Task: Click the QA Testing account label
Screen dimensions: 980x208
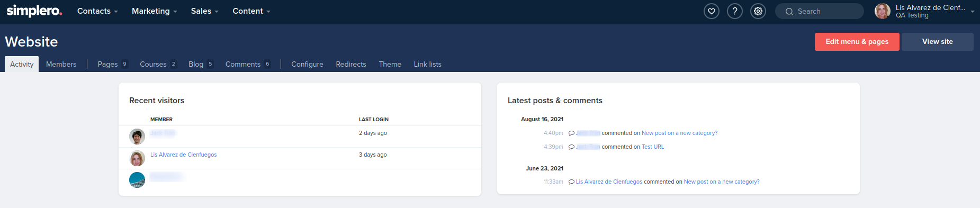Action: [912, 15]
